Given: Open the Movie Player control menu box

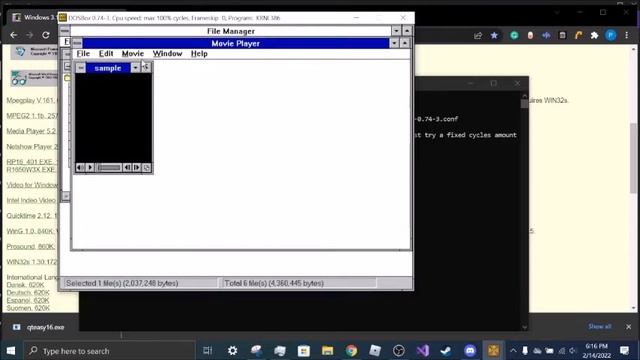Looking at the screenshot, I should (77, 43).
